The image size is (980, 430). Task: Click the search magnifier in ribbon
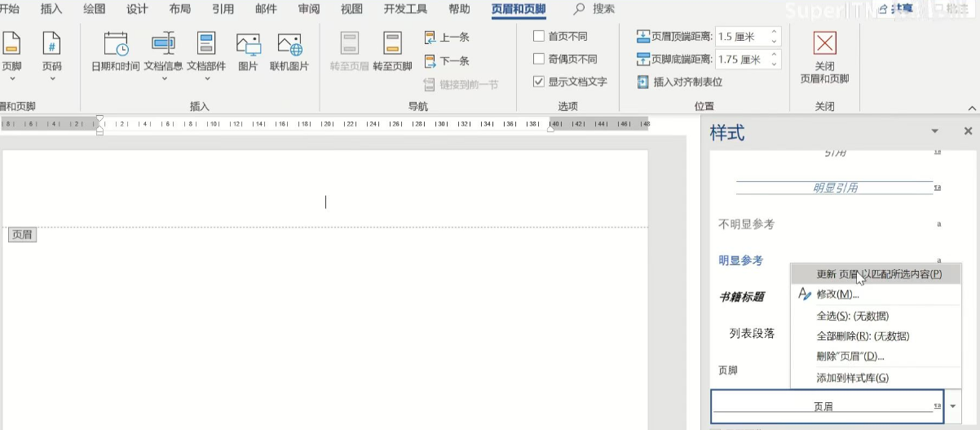click(579, 9)
